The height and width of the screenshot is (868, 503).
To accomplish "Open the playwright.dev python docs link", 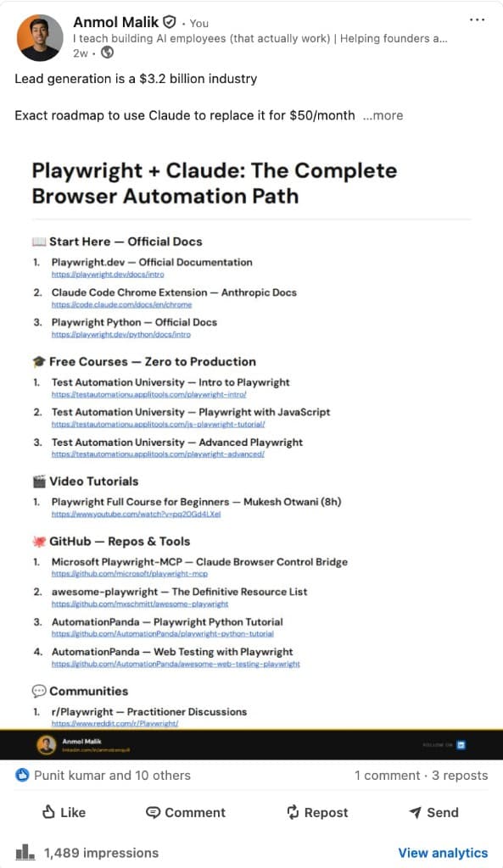I will pos(120,334).
